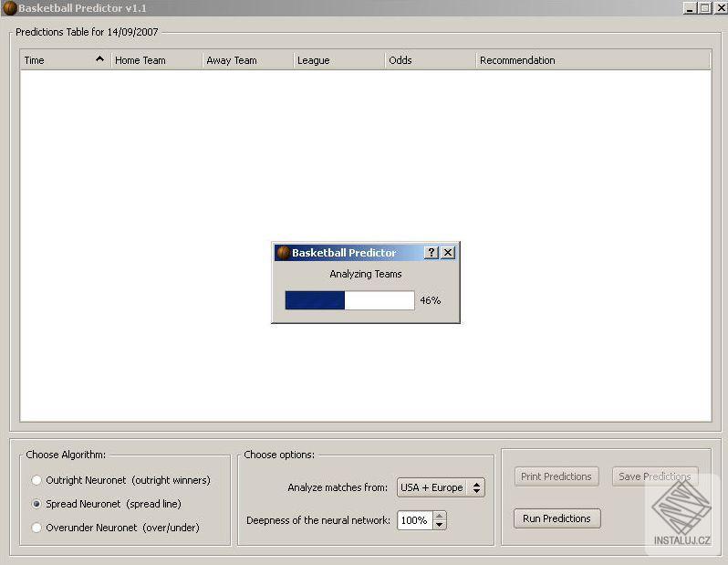Viewport: 728px width, 565px height.
Task: Click the sort arrow in Time column
Action: [99, 59]
